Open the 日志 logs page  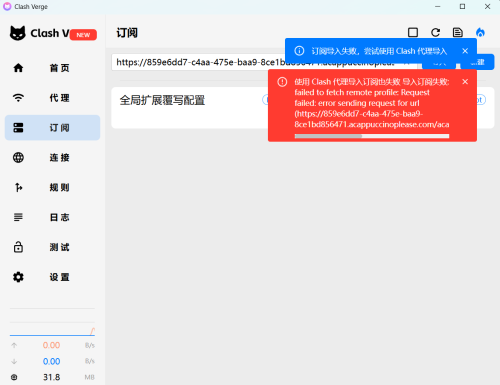click(x=52, y=217)
